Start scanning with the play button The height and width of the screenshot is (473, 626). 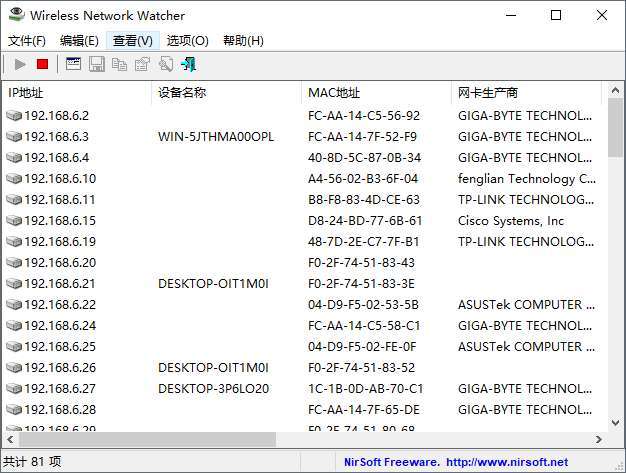[20, 64]
